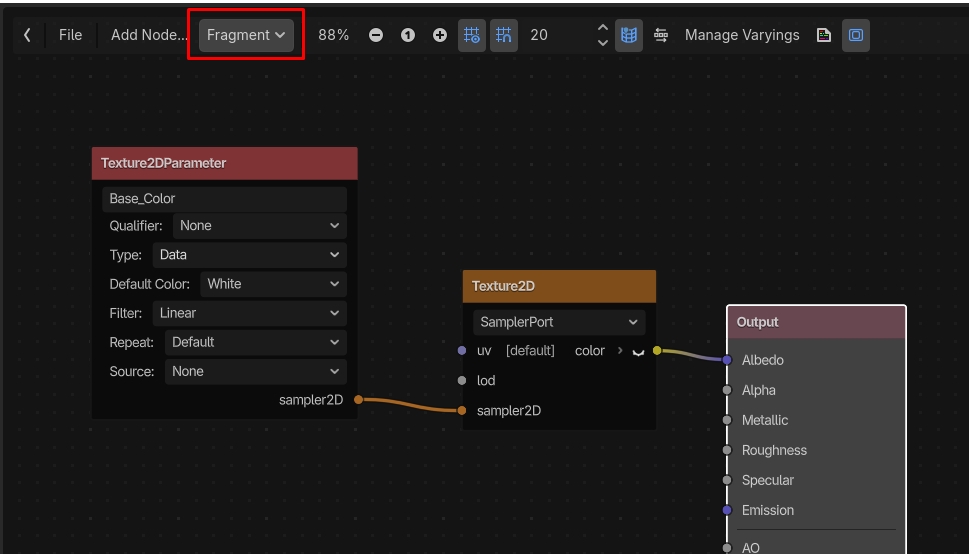Viewport: 969px width, 554px height.
Task: Toggle the smart snap grid icon
Action: (x=504, y=35)
